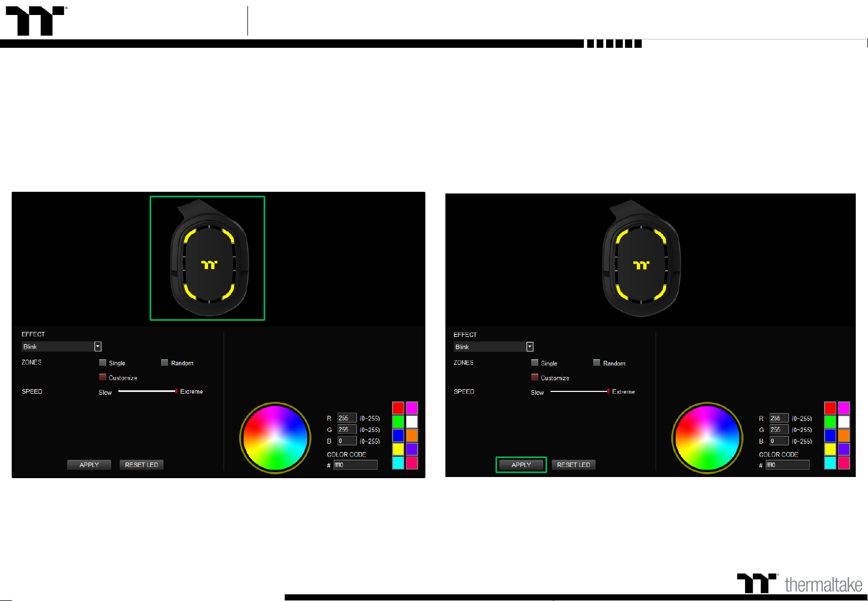868x601 pixels.
Task: Click the APPLY button in left panel
Action: pos(89,465)
